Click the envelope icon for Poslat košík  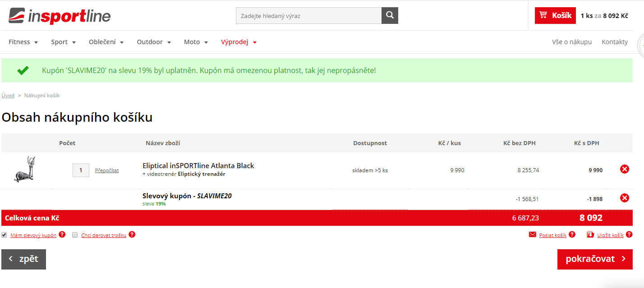[532, 235]
